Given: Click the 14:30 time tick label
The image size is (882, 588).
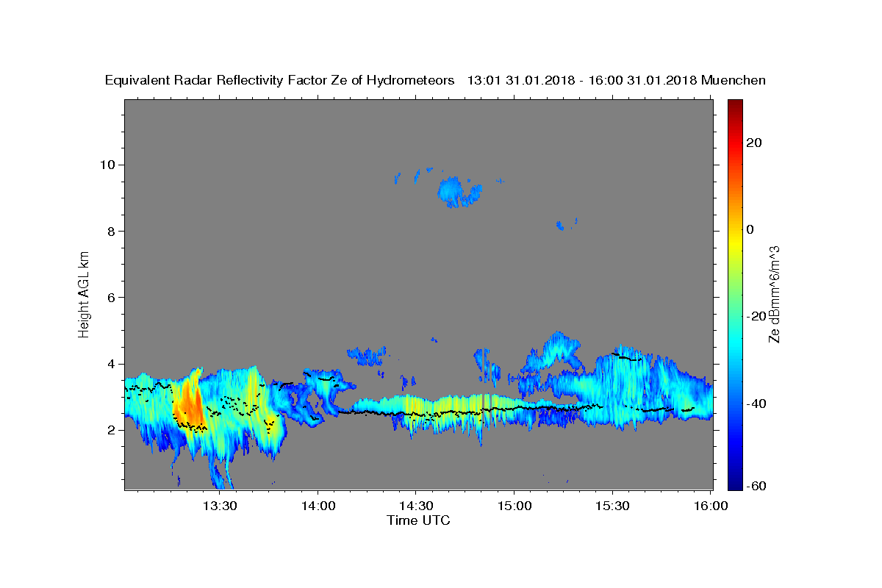Looking at the screenshot, I should click(x=416, y=506).
